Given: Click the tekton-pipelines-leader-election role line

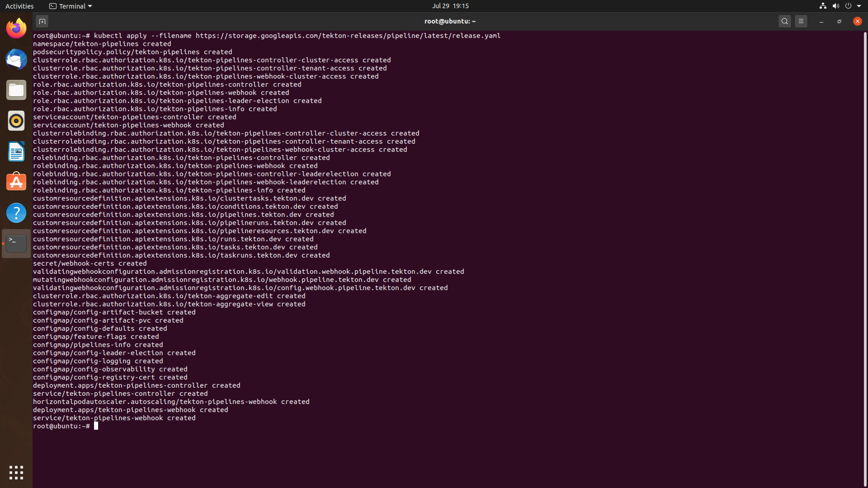Looking at the screenshot, I should tap(177, 100).
